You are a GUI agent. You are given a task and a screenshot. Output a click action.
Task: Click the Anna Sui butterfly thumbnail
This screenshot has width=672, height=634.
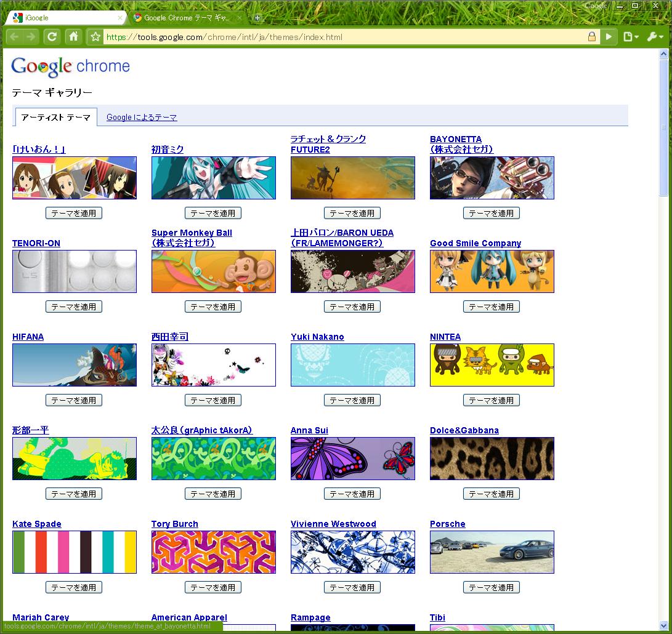click(353, 459)
